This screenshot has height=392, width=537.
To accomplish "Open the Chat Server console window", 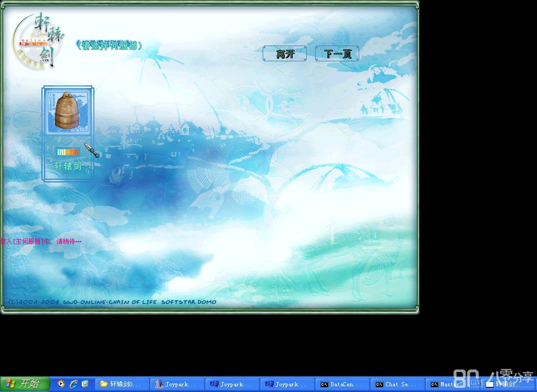I will 397,384.
